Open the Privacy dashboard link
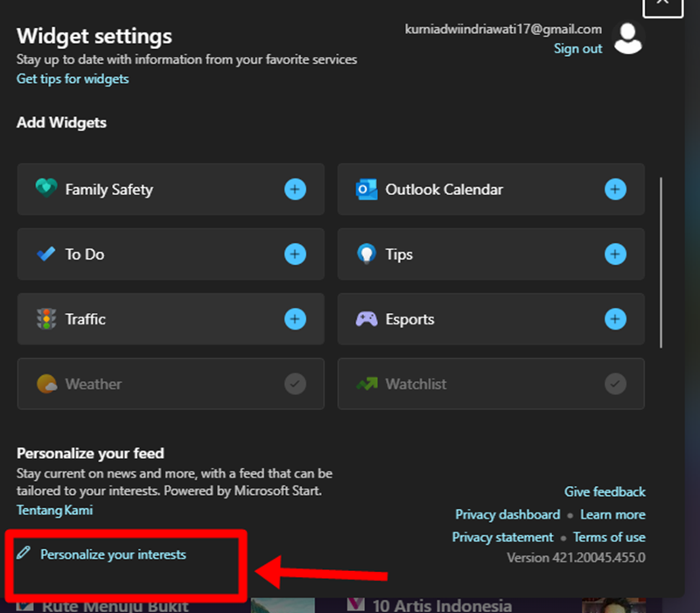The image size is (700, 613). click(507, 514)
